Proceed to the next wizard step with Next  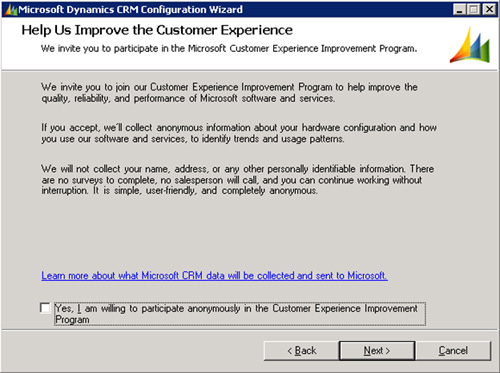[x=377, y=351]
